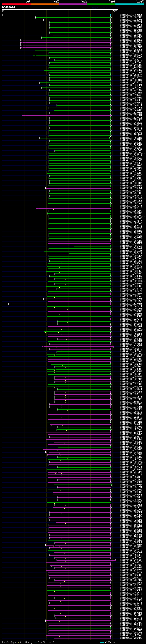Viewport: 146px width, 644px height.
Task: Click the BP092024 query title
Action: [x=8, y=8]
